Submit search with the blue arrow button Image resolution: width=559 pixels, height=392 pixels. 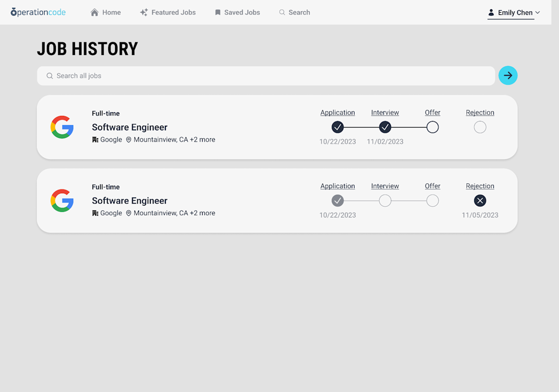point(508,75)
